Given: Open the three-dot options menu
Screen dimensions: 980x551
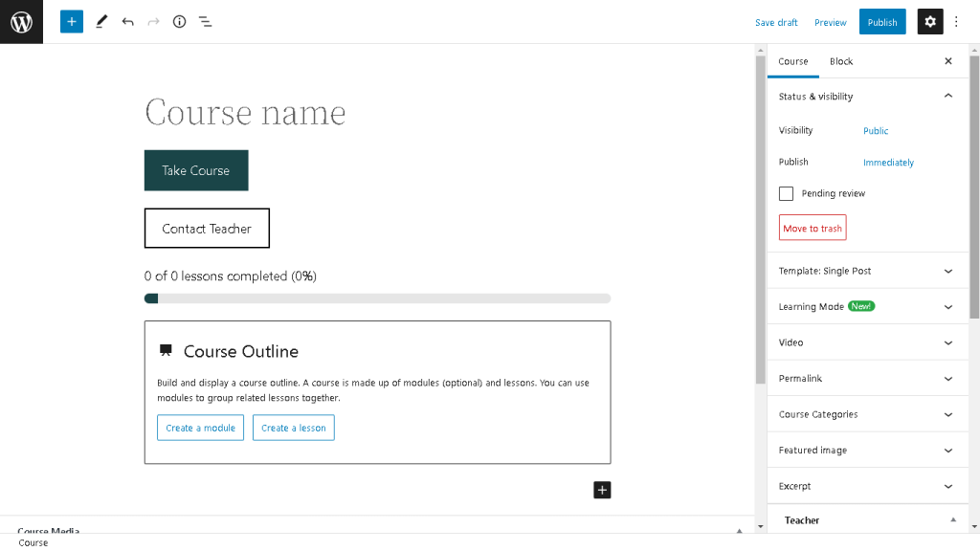Looking at the screenshot, I should click(x=956, y=22).
